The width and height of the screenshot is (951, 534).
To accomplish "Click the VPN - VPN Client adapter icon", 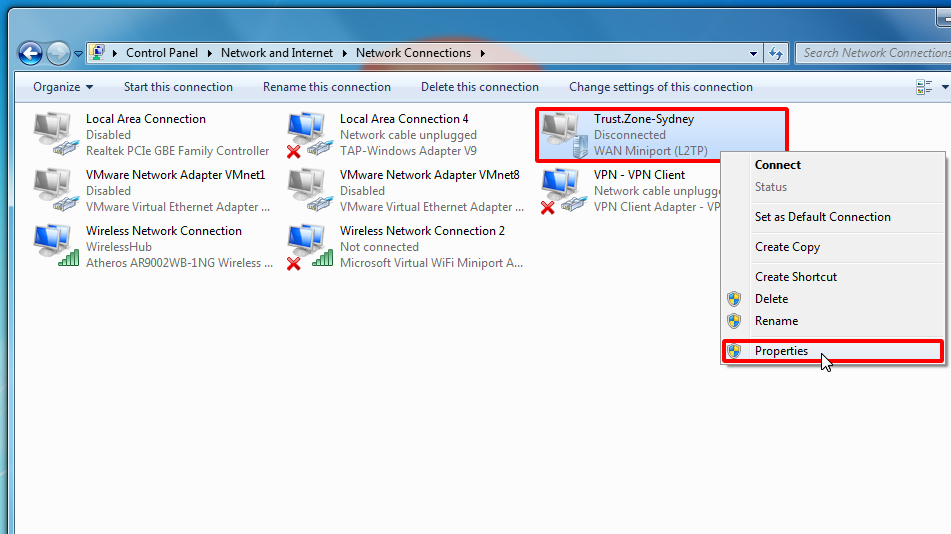I will tap(563, 190).
